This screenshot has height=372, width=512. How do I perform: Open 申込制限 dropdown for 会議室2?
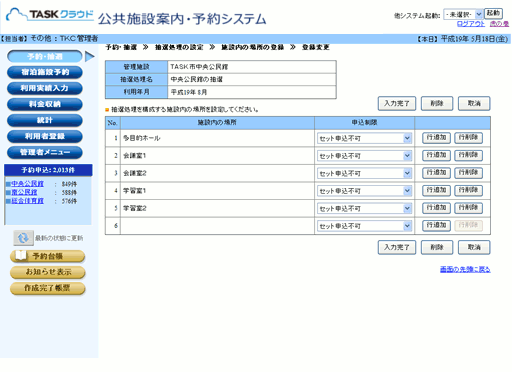click(364, 173)
